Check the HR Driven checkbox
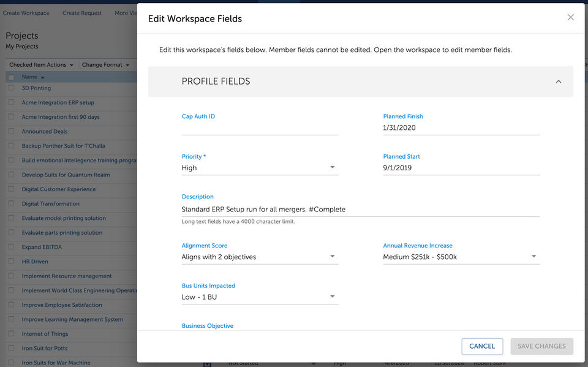This screenshot has height=367, width=588. (11, 261)
